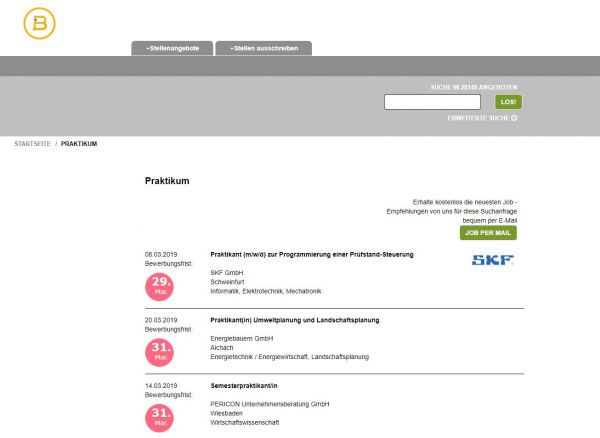Viewport: 600px width, 438px height.
Task: Open Praktikant Programmierung Prüfstand-Steuerung listing
Action: coord(312,254)
